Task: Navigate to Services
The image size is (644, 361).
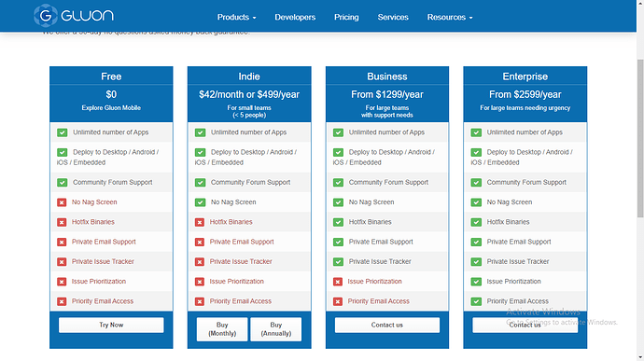Action: (393, 17)
